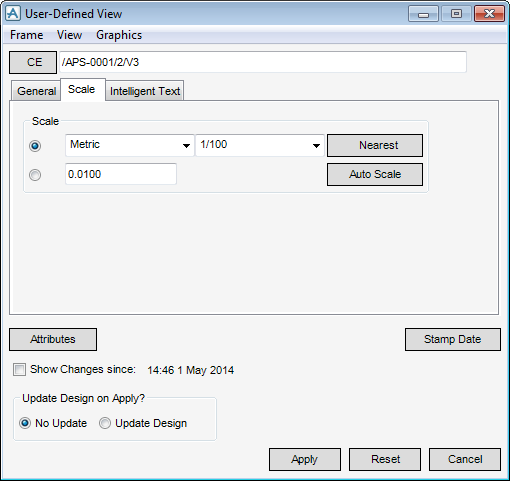
Task: Switch to the General tab
Action: click(x=36, y=91)
